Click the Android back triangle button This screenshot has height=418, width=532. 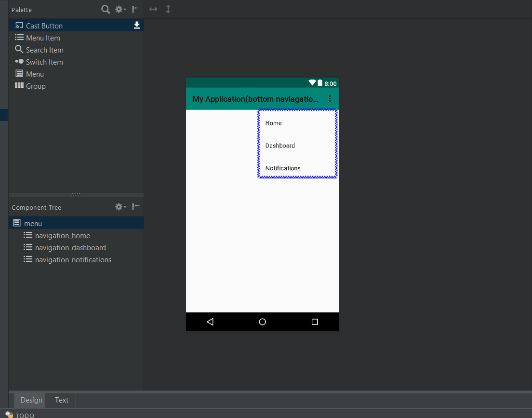[x=210, y=322]
